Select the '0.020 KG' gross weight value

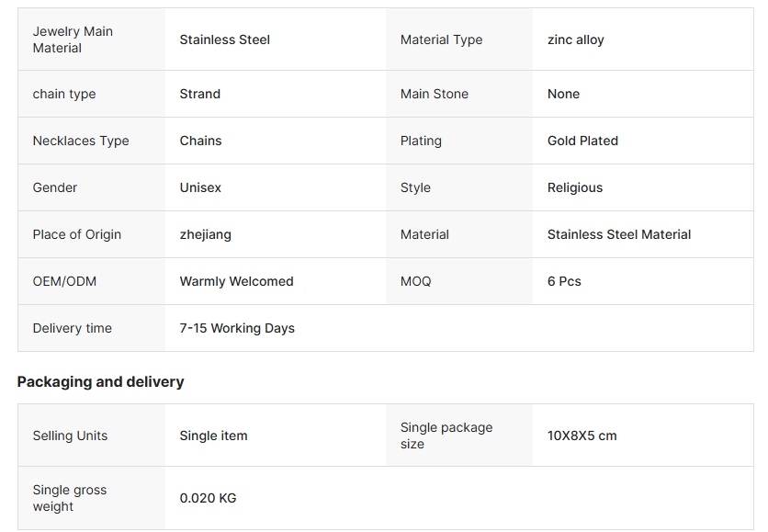pos(209,498)
